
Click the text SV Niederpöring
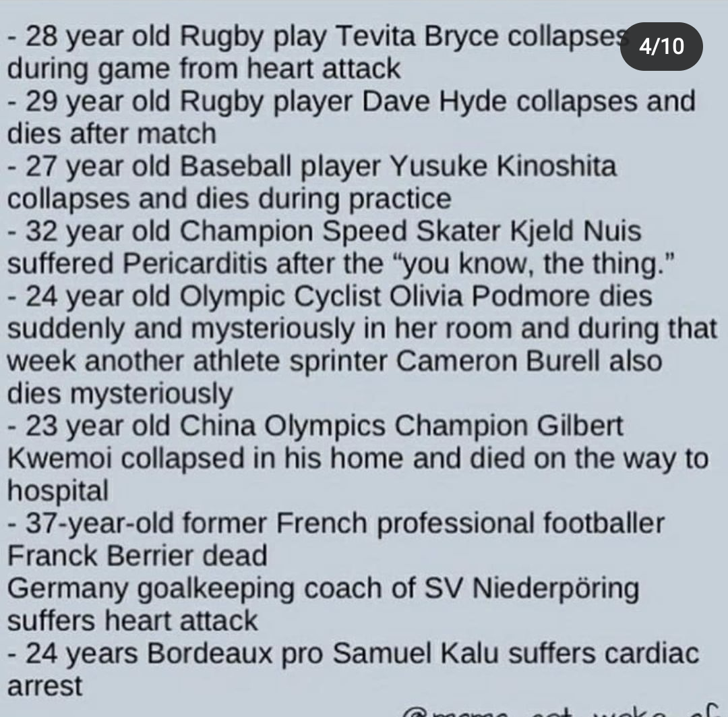(x=532, y=590)
